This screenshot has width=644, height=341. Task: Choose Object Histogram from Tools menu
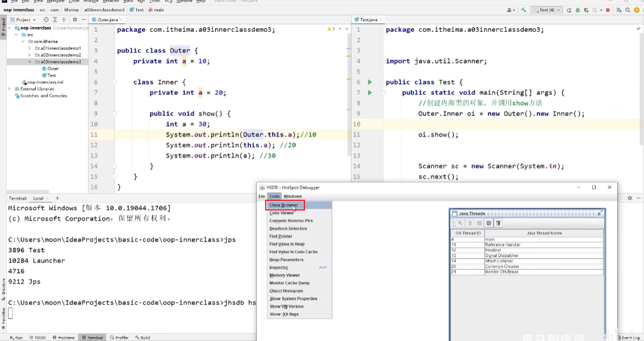point(299,291)
